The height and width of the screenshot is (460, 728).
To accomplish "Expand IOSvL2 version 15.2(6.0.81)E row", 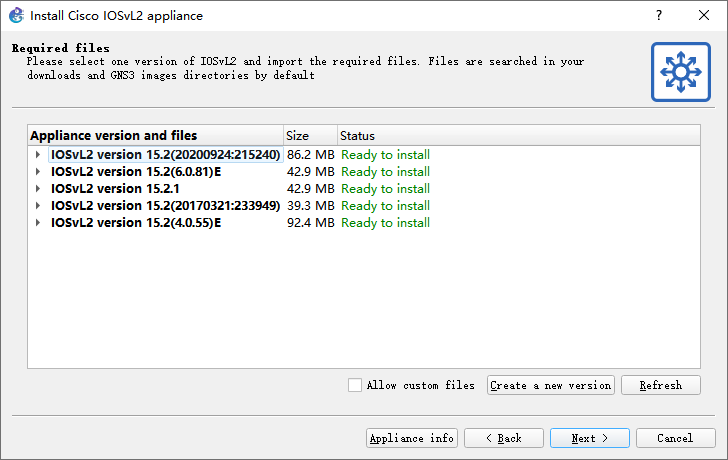I will pyautogui.click(x=38, y=172).
